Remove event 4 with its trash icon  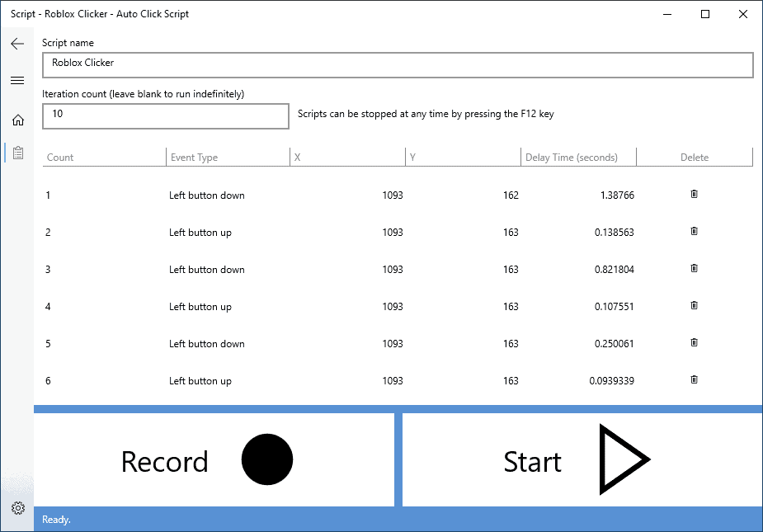pyautogui.click(x=694, y=306)
